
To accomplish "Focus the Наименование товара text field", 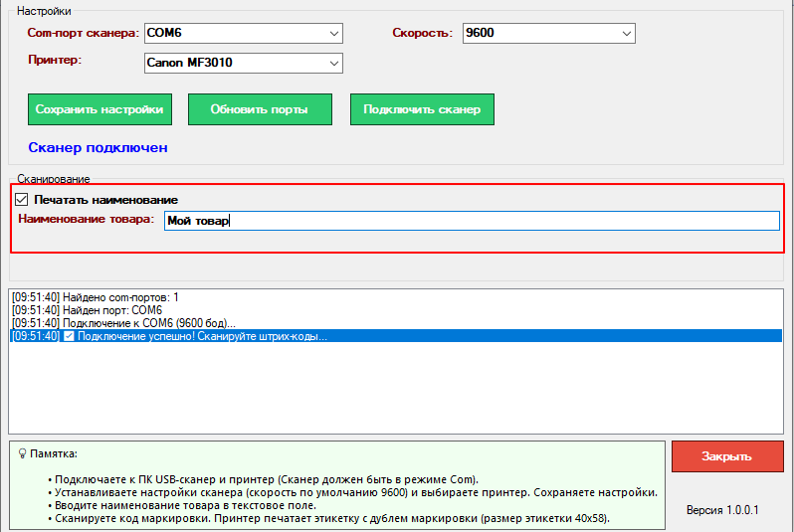I will pos(472,221).
